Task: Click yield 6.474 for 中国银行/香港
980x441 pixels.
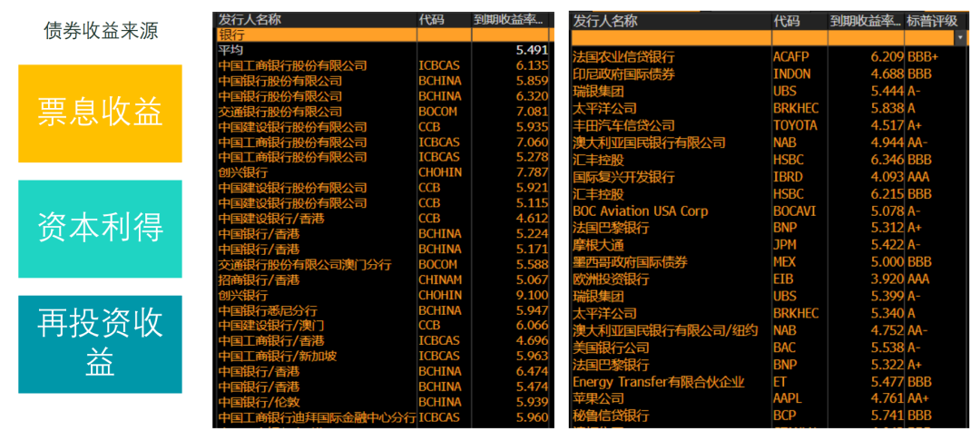Action: (x=532, y=371)
